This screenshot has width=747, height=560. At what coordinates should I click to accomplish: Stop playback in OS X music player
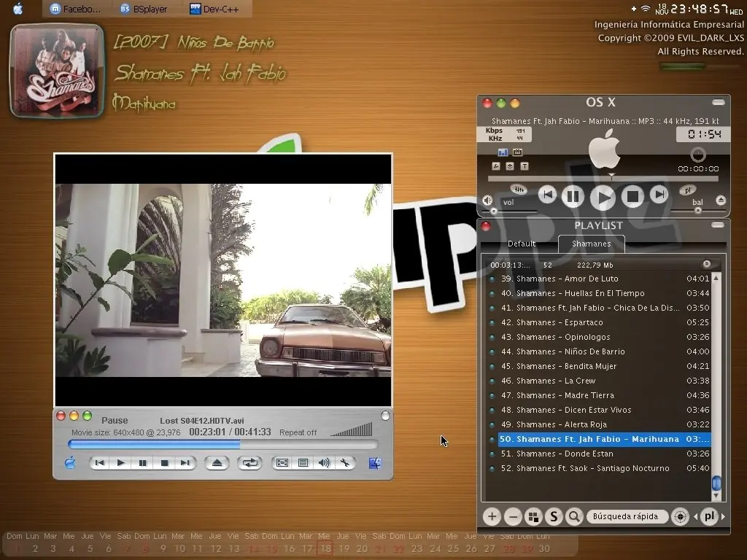[632, 196]
